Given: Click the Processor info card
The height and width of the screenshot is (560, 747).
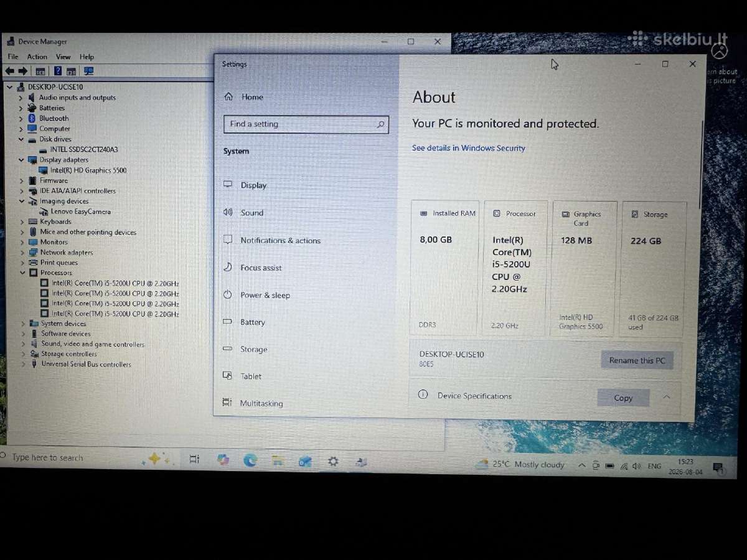Looking at the screenshot, I should pyautogui.click(x=515, y=268).
